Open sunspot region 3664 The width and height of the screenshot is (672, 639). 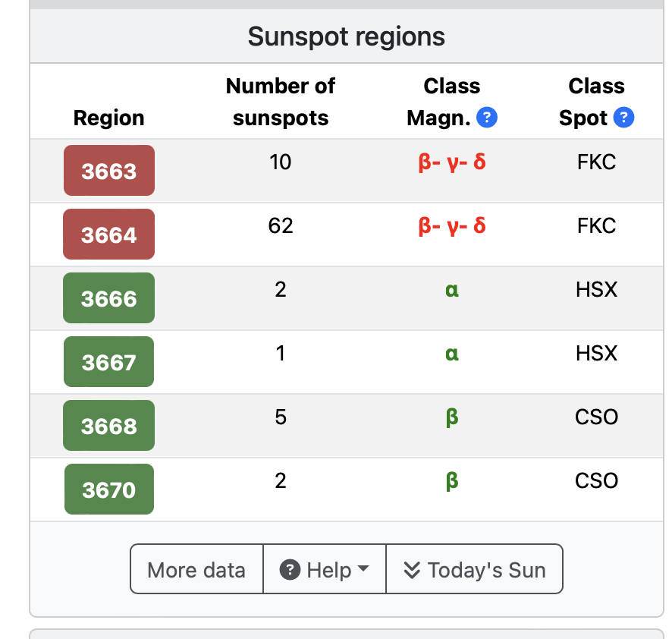point(109,235)
